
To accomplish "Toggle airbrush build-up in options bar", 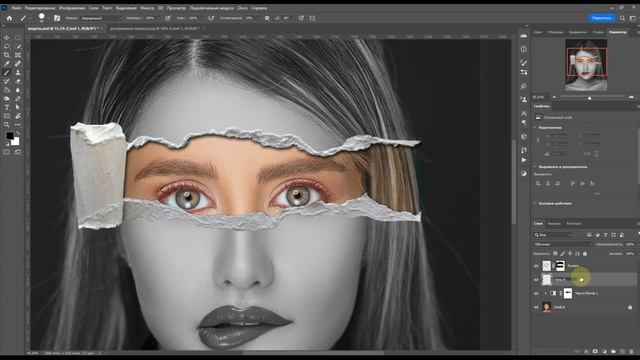I will point(211,18).
